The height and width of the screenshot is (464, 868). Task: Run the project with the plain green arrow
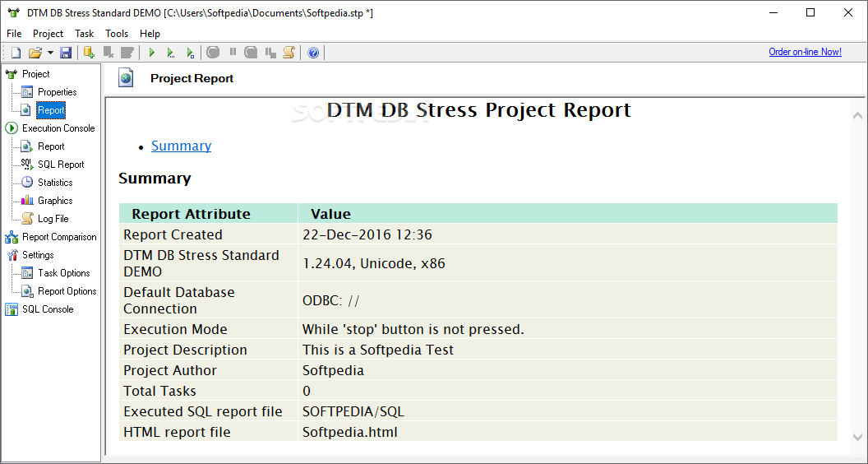coord(152,53)
